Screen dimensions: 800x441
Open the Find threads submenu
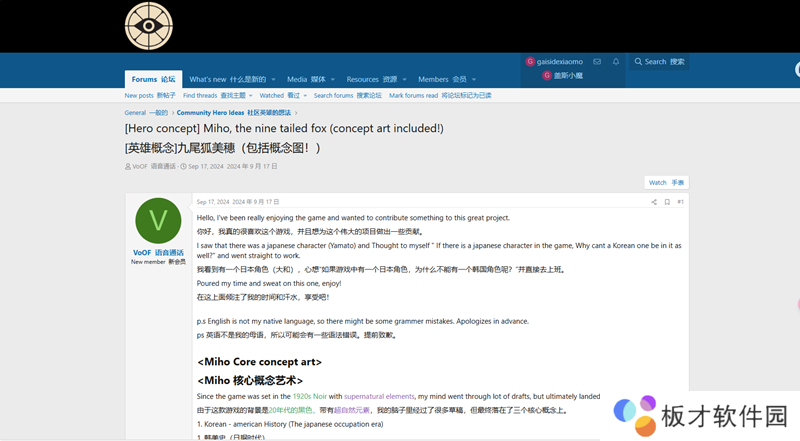point(214,96)
